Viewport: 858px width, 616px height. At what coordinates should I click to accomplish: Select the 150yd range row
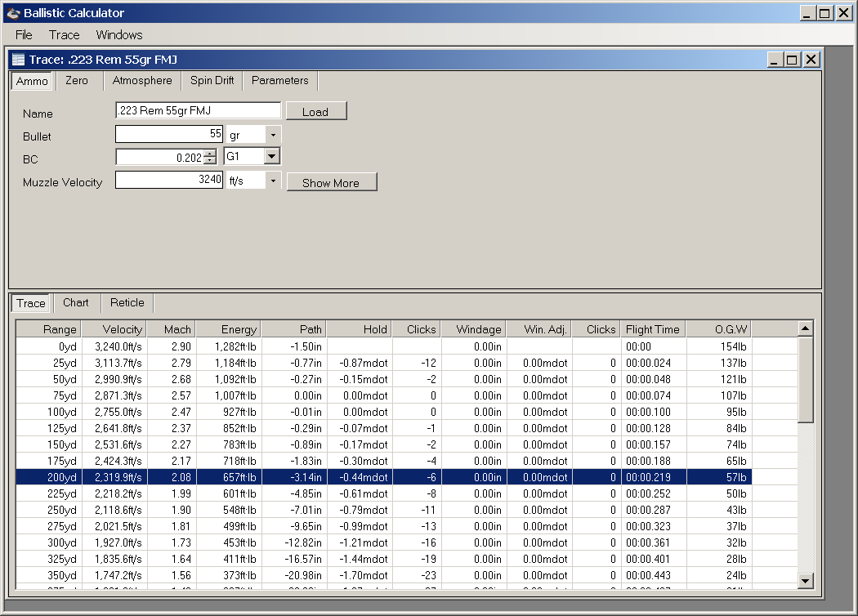click(383, 444)
